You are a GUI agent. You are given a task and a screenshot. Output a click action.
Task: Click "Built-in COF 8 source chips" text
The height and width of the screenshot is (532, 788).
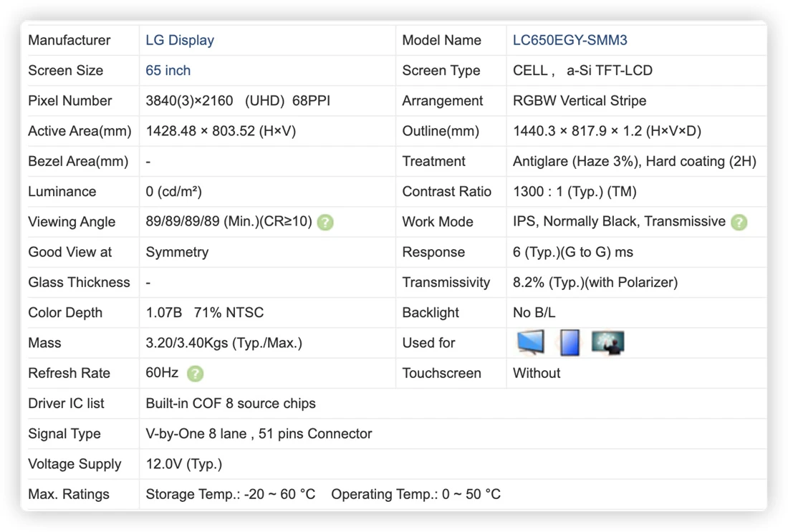tap(231, 403)
